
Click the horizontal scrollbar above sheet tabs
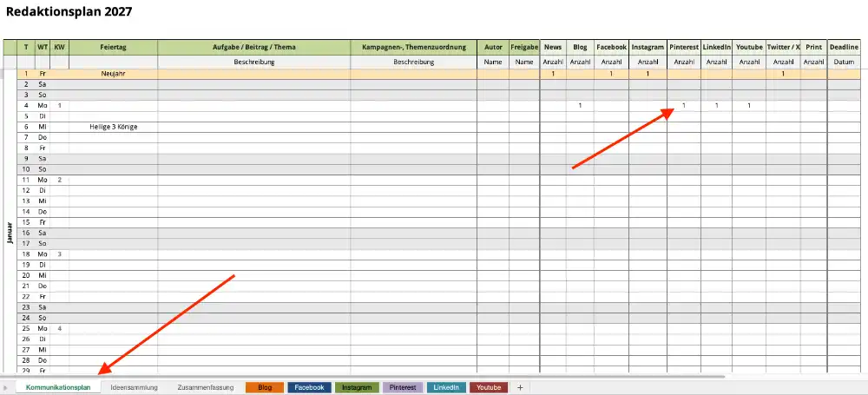363,377
